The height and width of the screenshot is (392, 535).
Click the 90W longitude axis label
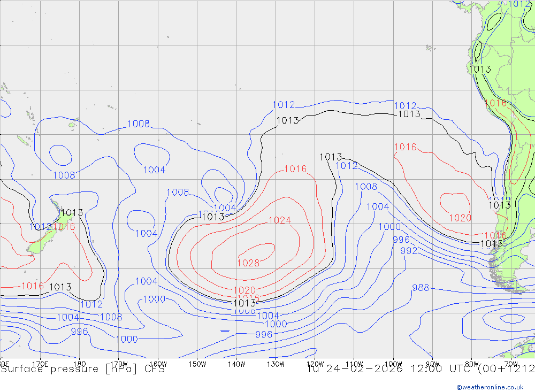[432, 364]
